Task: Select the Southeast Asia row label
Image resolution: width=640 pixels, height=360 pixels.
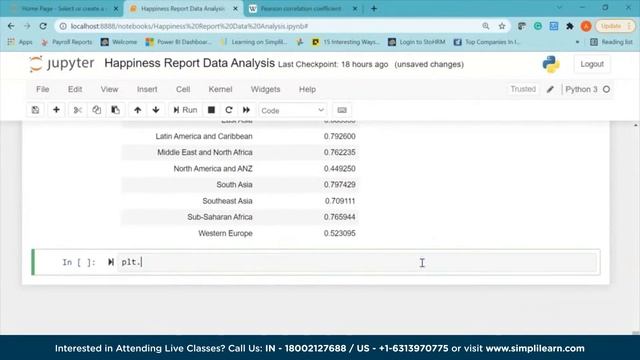Action: click(227, 201)
